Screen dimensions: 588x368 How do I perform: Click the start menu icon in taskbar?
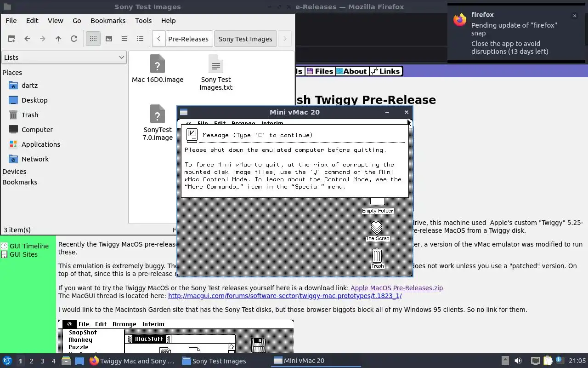(7, 361)
